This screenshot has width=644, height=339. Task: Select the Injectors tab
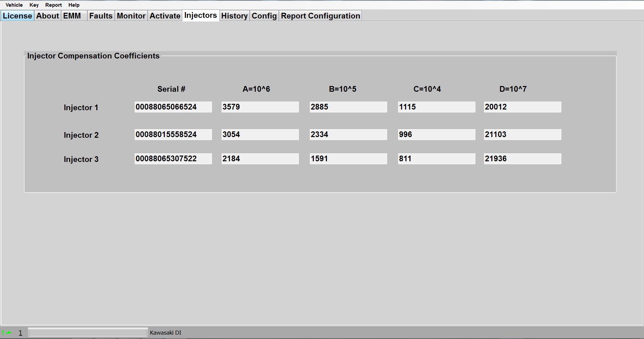(201, 15)
